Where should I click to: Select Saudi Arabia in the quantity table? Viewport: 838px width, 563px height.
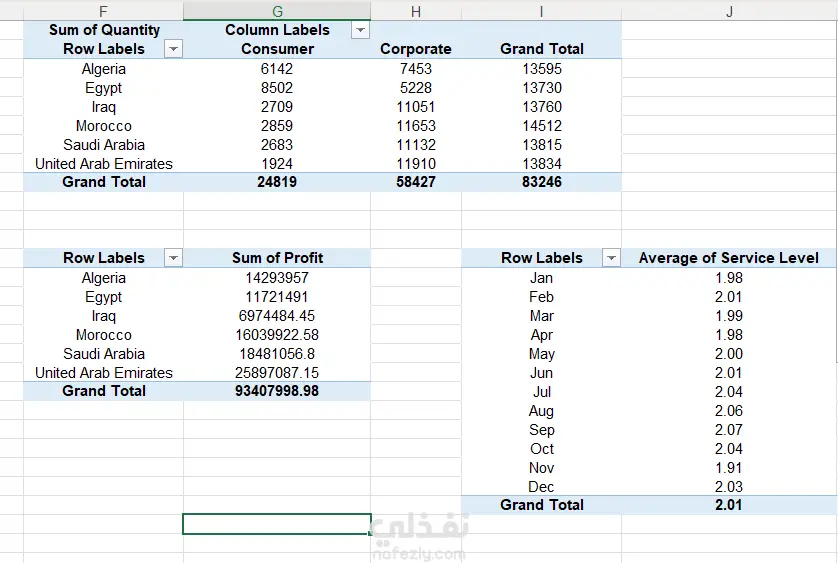coord(104,145)
